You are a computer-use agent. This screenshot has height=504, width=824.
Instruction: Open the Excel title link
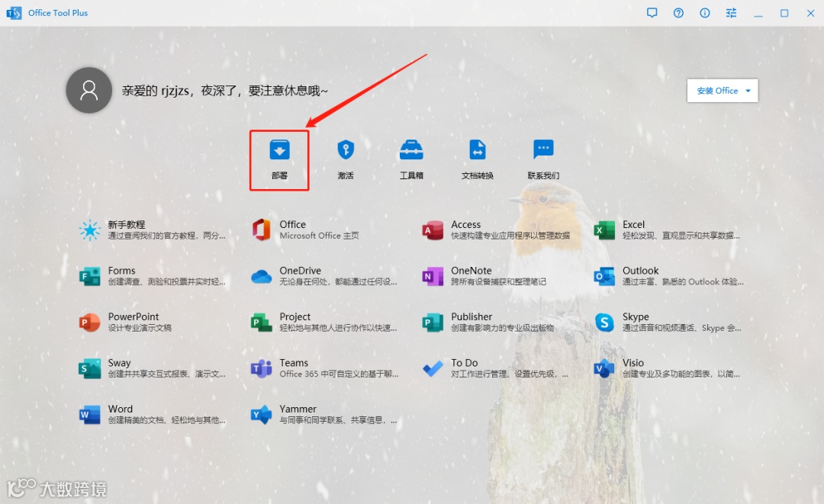(633, 224)
